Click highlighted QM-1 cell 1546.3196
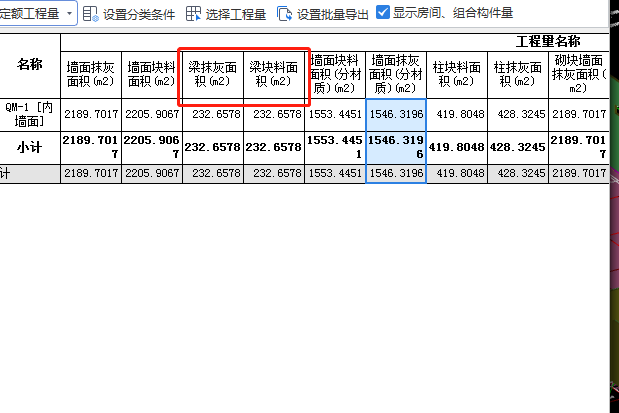619x413 pixels. (396, 115)
